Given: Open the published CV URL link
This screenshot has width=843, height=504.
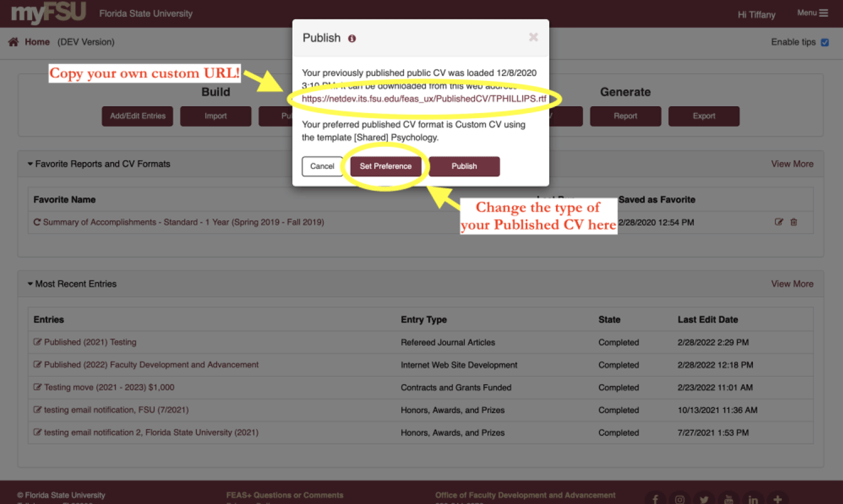Looking at the screenshot, I should tap(423, 99).
